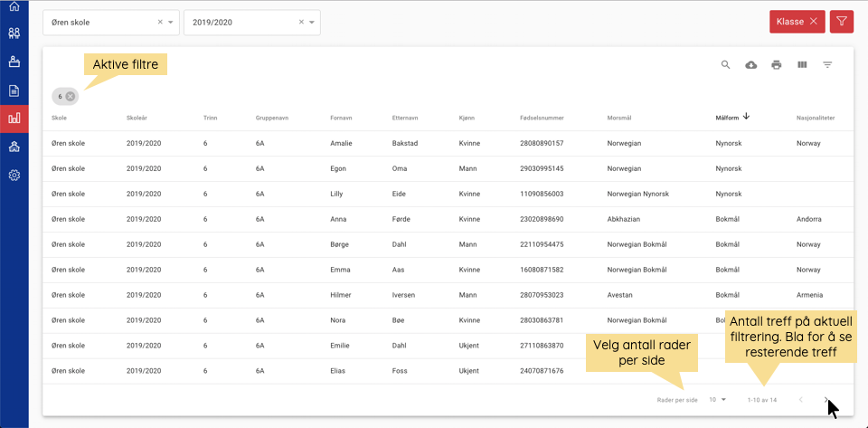Screen dimensions: 868x428
Task: Open the table filter list icon
Action: click(827, 65)
